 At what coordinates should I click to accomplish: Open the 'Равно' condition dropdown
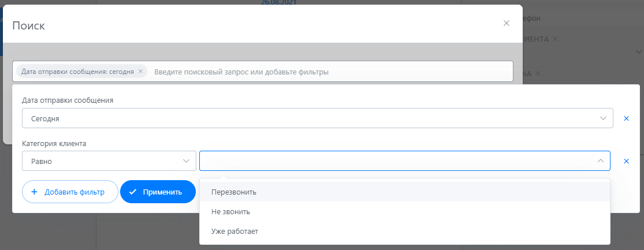[x=104, y=161]
